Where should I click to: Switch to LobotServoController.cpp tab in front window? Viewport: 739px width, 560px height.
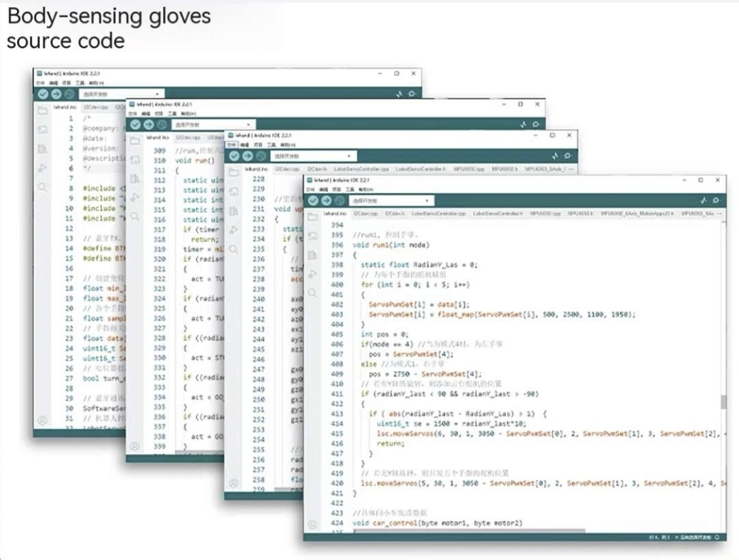(438, 213)
